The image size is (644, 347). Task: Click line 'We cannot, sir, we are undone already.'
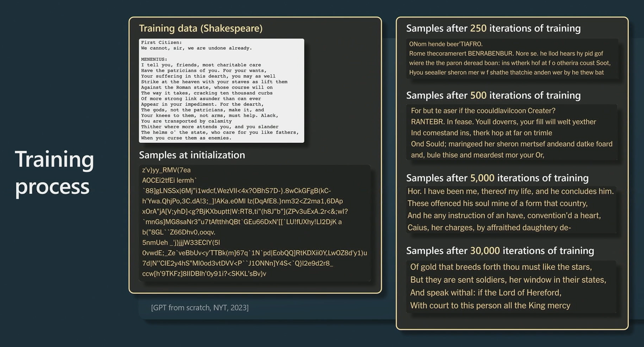pos(196,48)
